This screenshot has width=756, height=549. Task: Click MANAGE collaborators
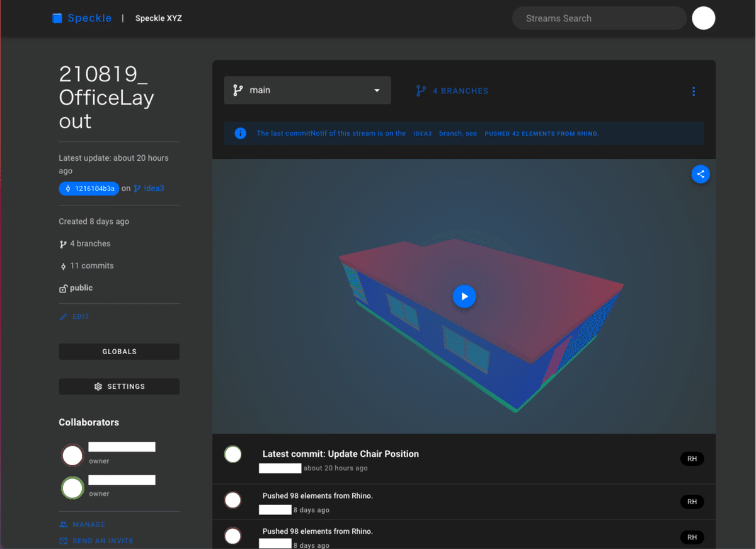tap(83, 524)
